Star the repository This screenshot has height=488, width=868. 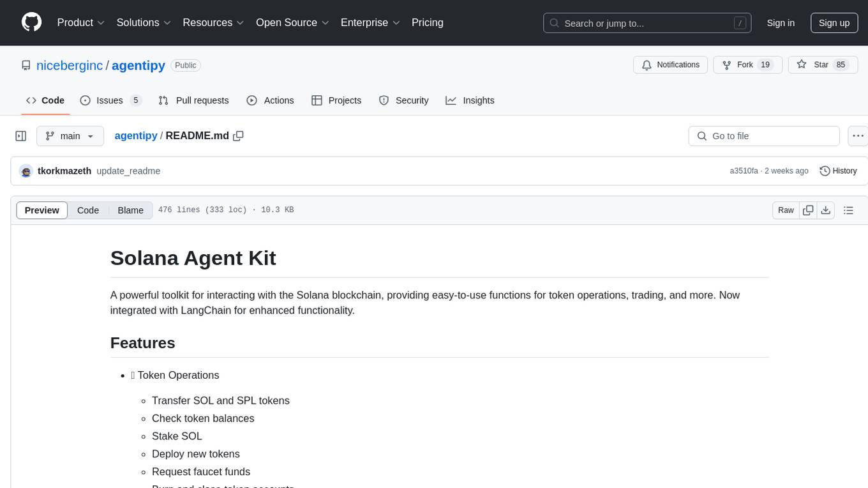point(823,65)
